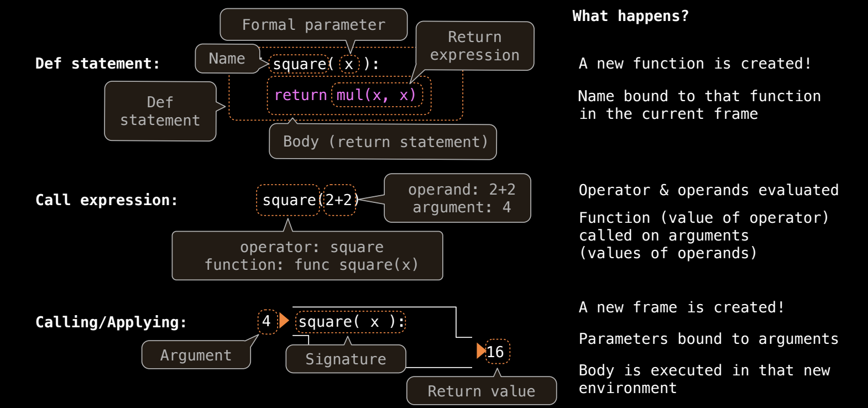Click the argument value '4' box
The height and width of the screenshot is (408, 868).
tap(267, 321)
